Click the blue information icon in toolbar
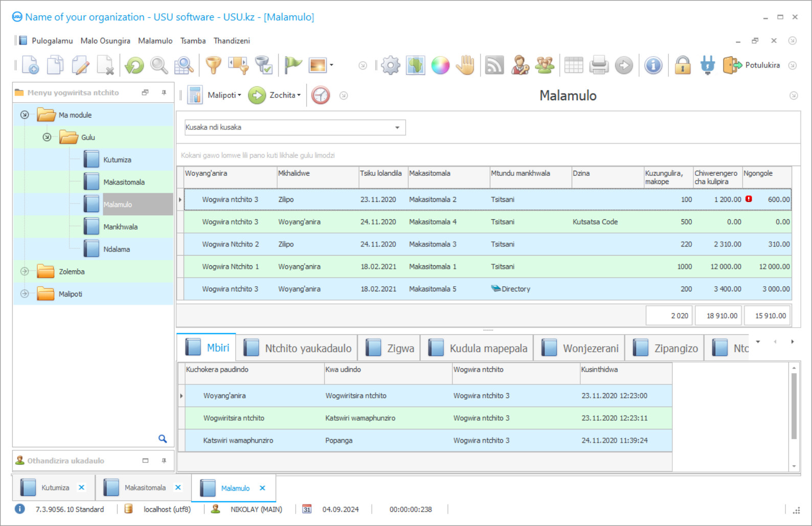812x526 pixels. [653, 65]
